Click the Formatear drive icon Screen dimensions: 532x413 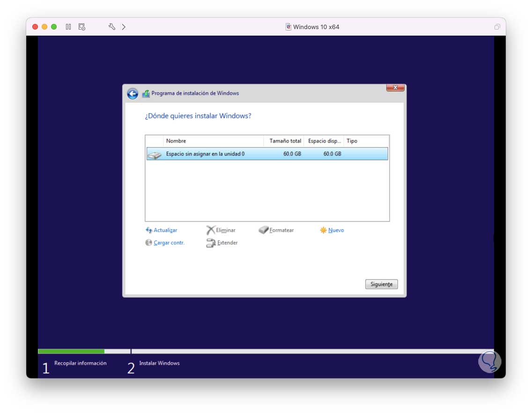pos(263,230)
